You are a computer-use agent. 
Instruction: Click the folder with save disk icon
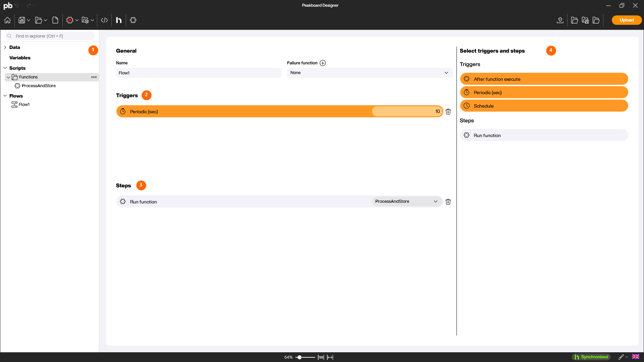pos(585,20)
